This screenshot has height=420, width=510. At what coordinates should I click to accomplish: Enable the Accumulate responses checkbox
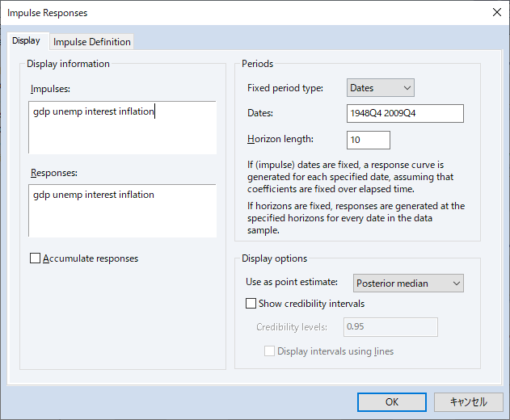[x=35, y=258]
